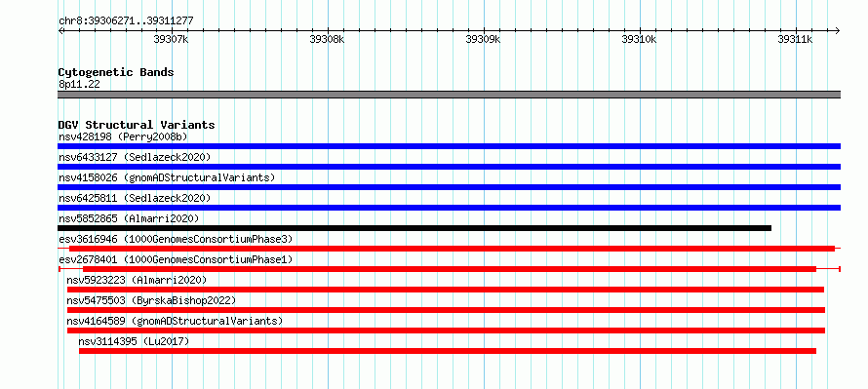Click the Cytogenetic Bands track title
Screen dimensions: 868x389
[x=116, y=72]
